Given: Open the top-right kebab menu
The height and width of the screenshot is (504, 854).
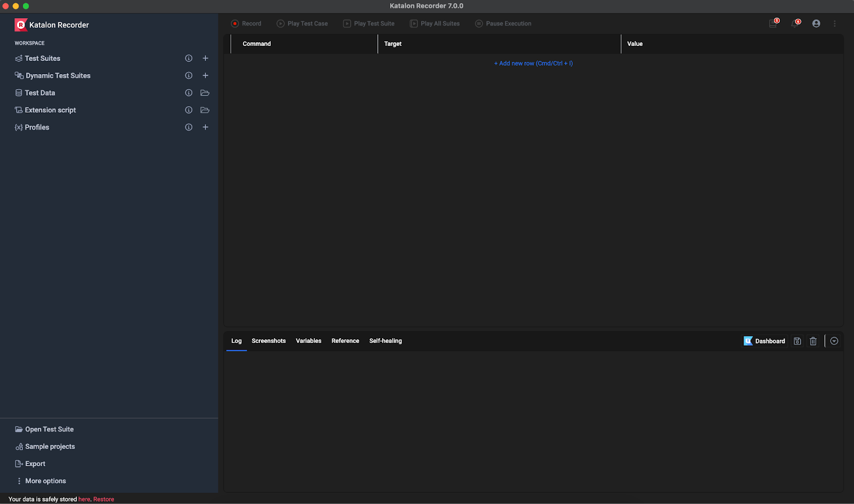Looking at the screenshot, I should 835,23.
